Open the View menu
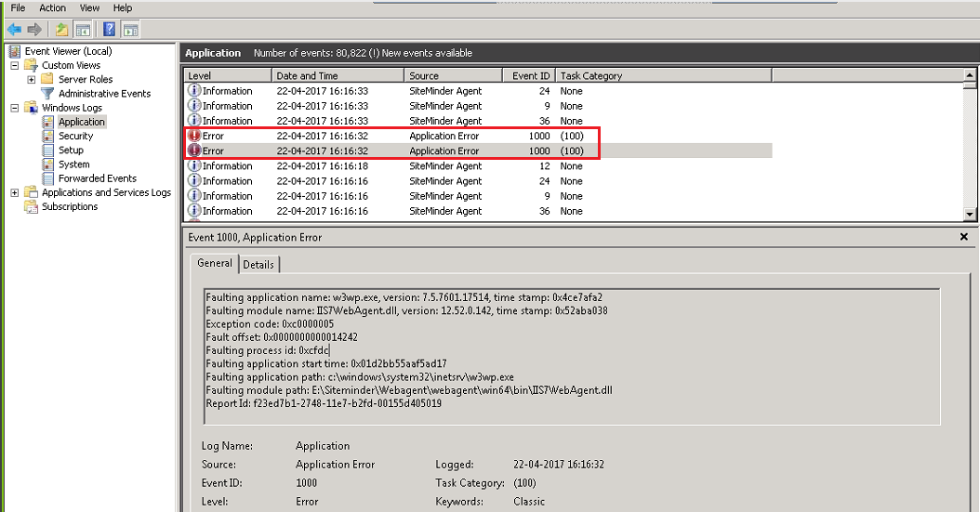 tap(89, 8)
